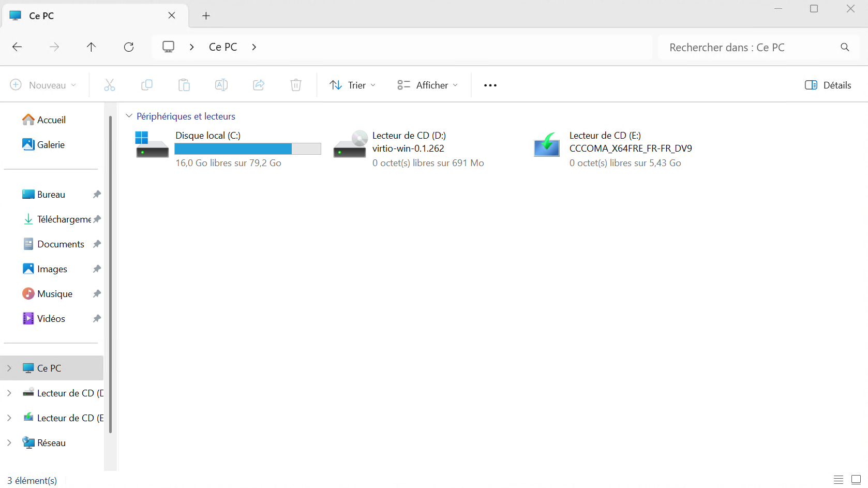This screenshot has height=488, width=868.
Task: Open a new tab with plus button
Action: click(x=206, y=16)
